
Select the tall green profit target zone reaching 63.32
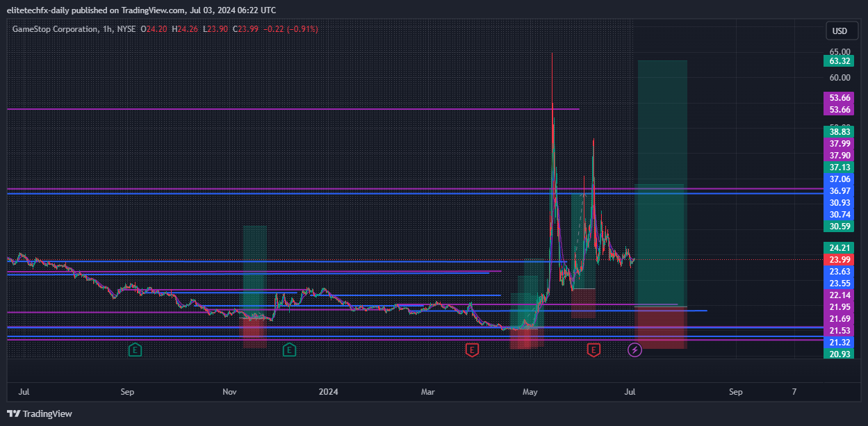click(x=662, y=183)
